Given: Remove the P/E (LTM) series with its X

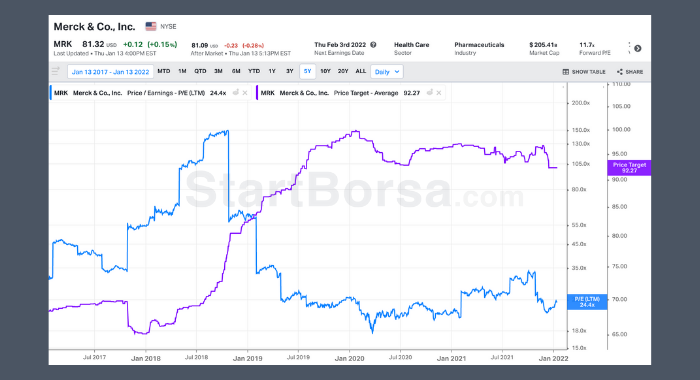Looking at the screenshot, I should (x=245, y=93).
